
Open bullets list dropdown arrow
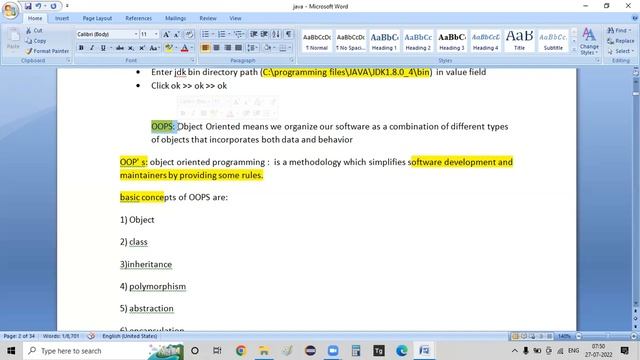click(213, 34)
